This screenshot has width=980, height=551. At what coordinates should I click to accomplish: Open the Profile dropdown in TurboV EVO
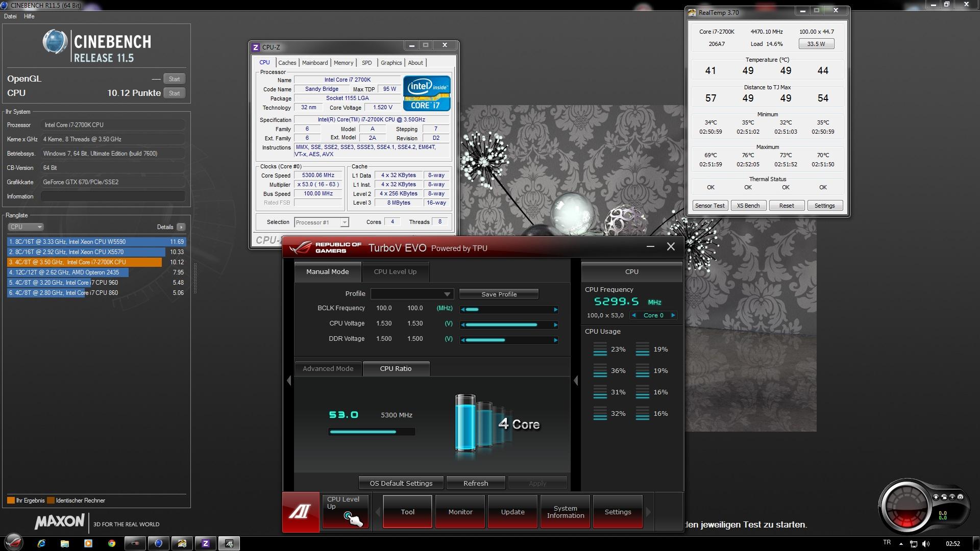click(411, 294)
